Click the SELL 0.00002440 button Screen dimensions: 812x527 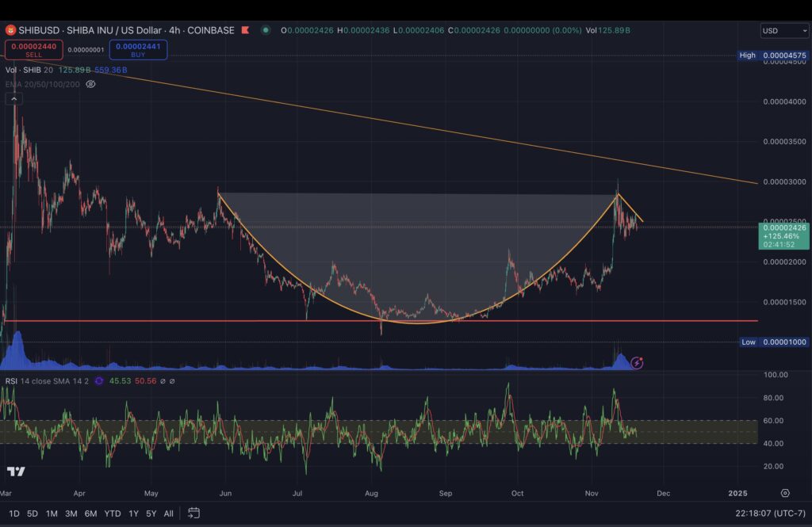point(33,49)
